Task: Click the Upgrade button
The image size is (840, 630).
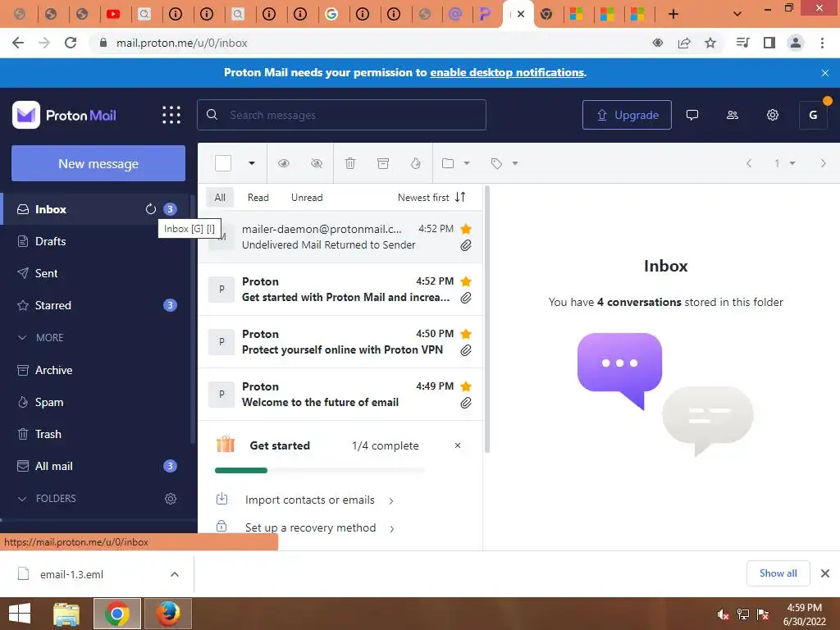Action: pyautogui.click(x=627, y=115)
